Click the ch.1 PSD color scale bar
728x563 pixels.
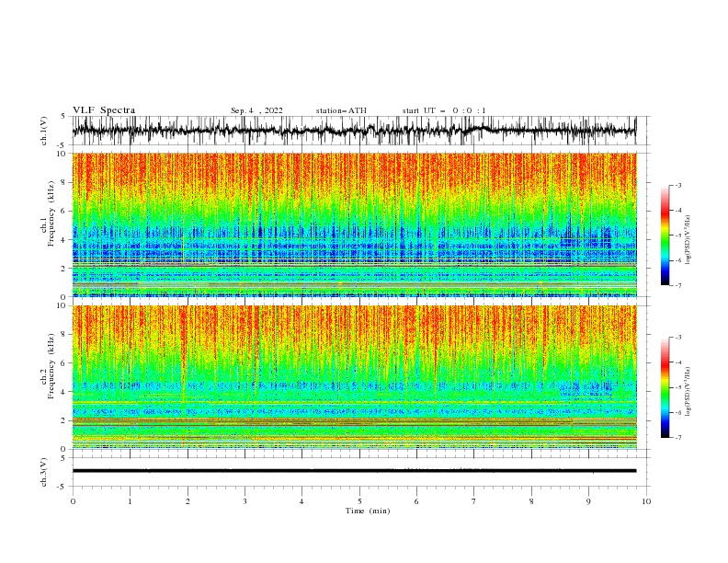pos(665,236)
